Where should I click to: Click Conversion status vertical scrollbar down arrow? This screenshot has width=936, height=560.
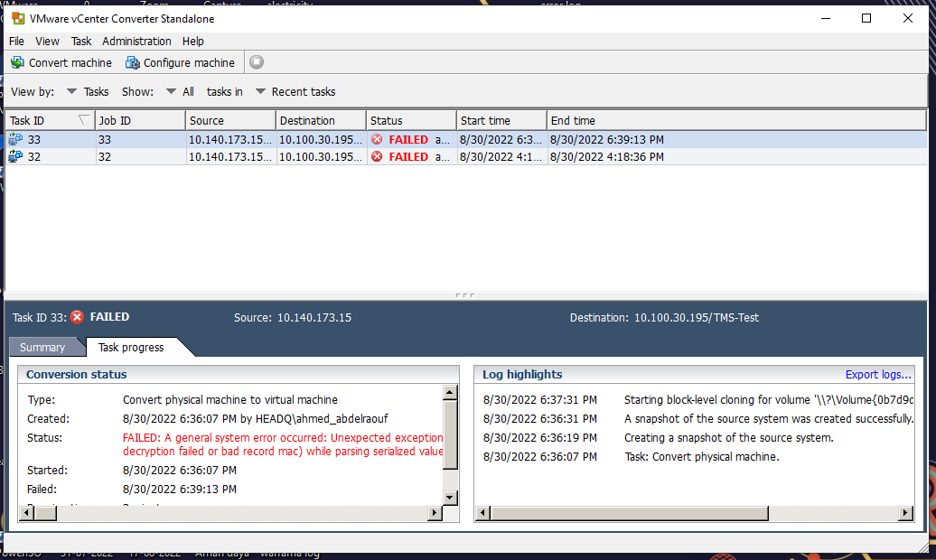(x=451, y=498)
